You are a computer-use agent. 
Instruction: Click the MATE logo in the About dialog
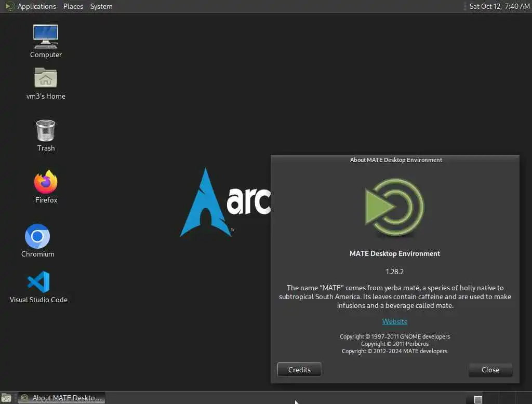(x=394, y=207)
